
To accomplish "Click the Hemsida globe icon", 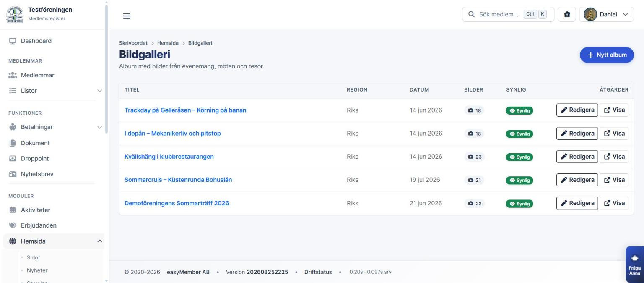I will 13,241.
